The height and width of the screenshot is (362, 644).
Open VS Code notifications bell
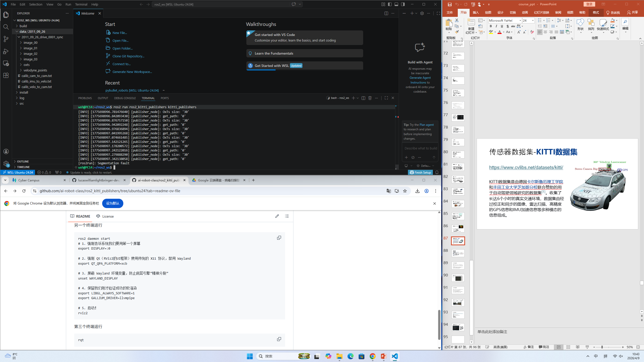437,172
